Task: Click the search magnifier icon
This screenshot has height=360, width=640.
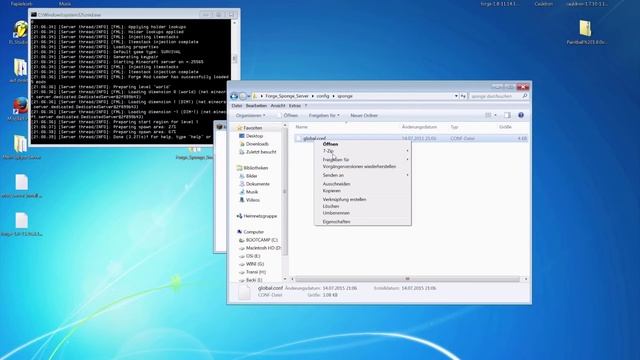Action: tap(524, 96)
